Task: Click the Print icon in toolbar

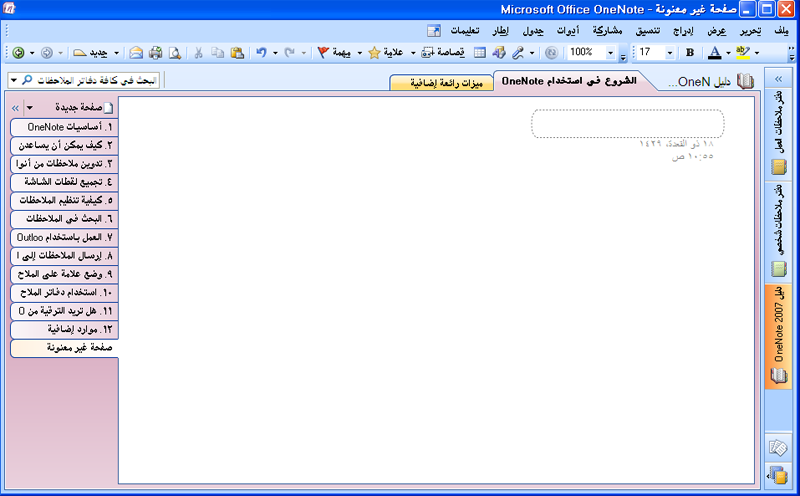Action: pyautogui.click(x=155, y=53)
